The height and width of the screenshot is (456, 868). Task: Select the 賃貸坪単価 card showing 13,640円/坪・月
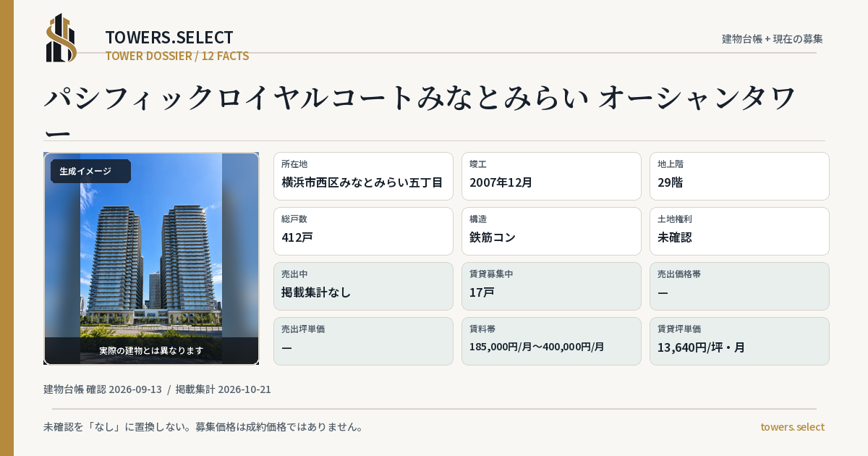point(739,341)
